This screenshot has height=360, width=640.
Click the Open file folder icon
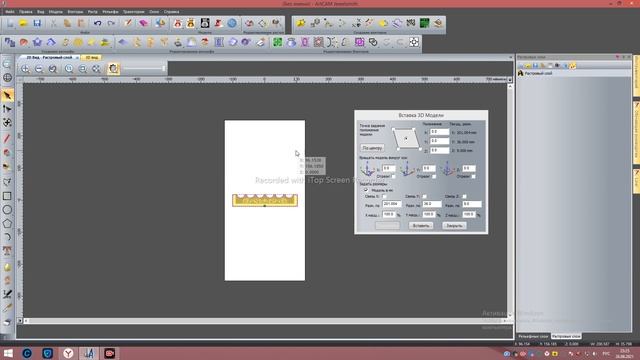[23, 23]
